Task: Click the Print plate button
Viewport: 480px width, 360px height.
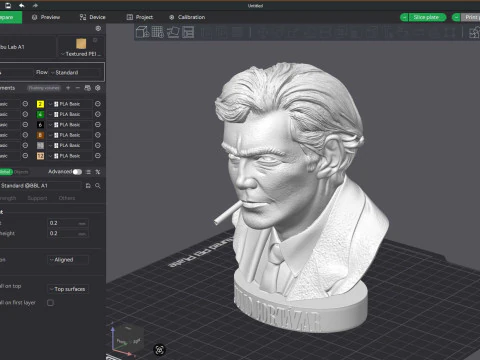Action: [x=471, y=17]
